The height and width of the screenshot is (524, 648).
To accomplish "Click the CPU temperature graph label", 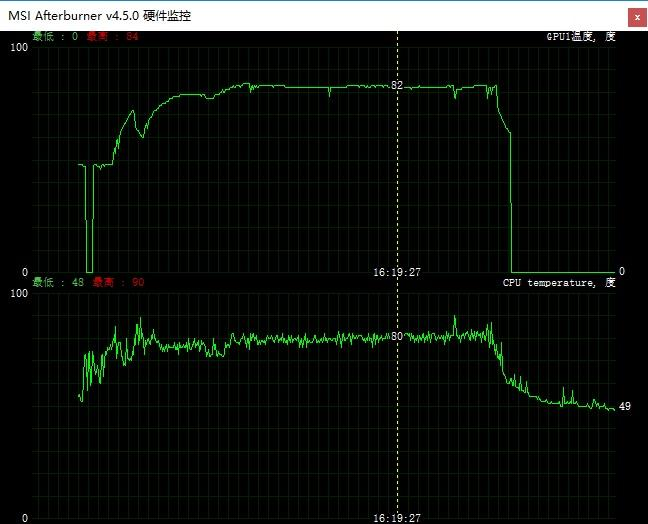I will (558, 283).
